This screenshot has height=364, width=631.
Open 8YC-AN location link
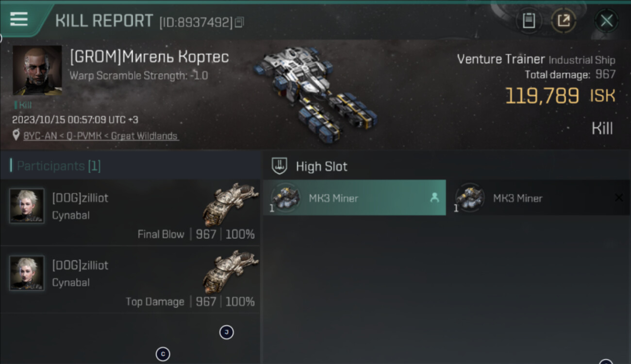click(101, 136)
